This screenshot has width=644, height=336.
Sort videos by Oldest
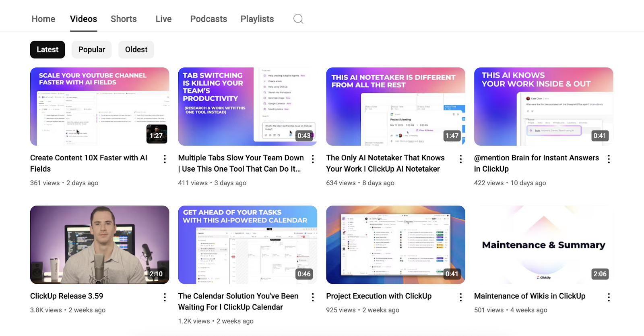(136, 50)
